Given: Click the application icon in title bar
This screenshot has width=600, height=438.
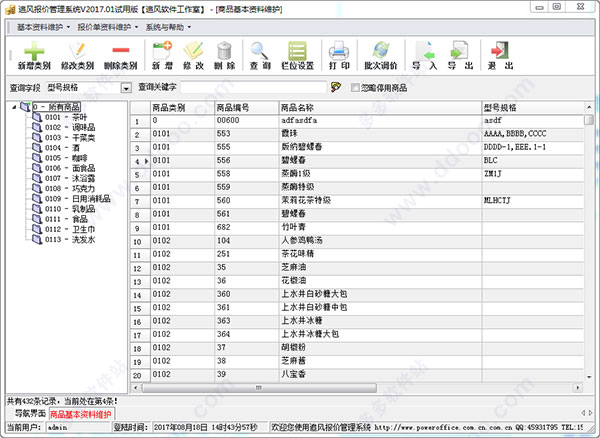Looking at the screenshot, I should pyautogui.click(x=10, y=8).
